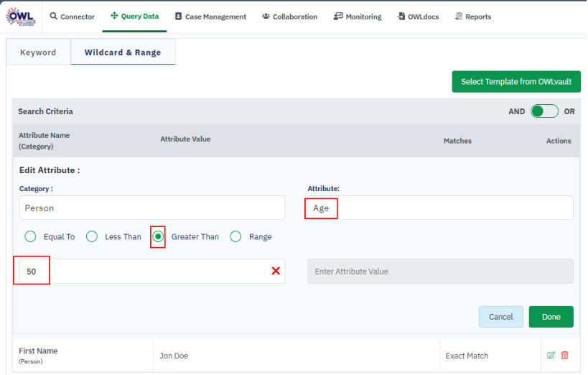Open the Case Management section

click(x=210, y=17)
